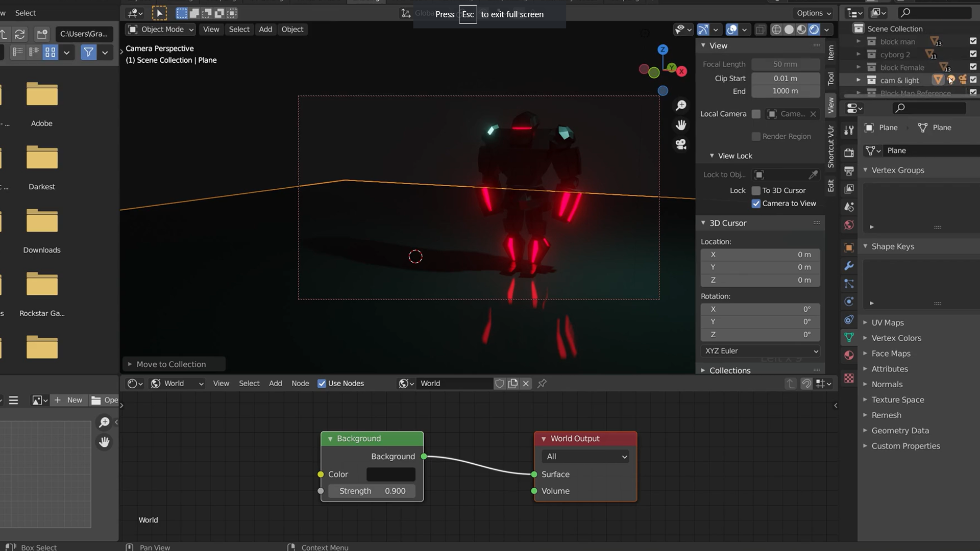Open the Options dropdown in viewport header

pos(814,13)
